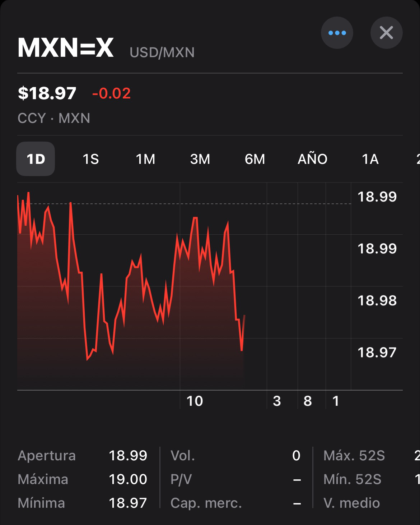Tap the Apertura 18.99 stat row
The height and width of the screenshot is (525, 420).
pyautogui.click(x=83, y=456)
